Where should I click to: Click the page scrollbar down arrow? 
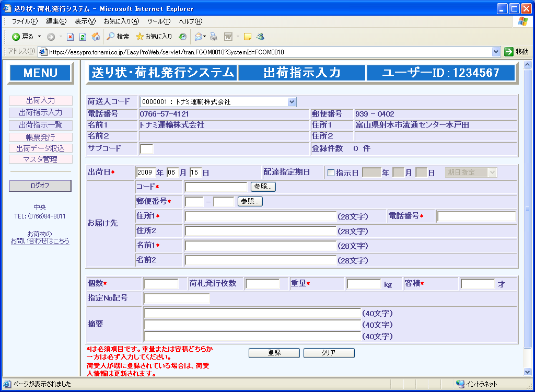pos(528,372)
